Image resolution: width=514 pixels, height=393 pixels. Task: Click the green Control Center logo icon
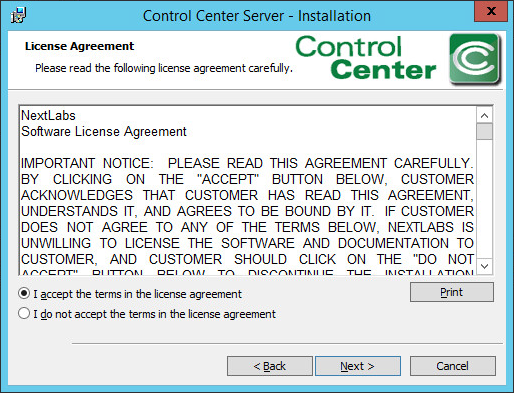475,59
